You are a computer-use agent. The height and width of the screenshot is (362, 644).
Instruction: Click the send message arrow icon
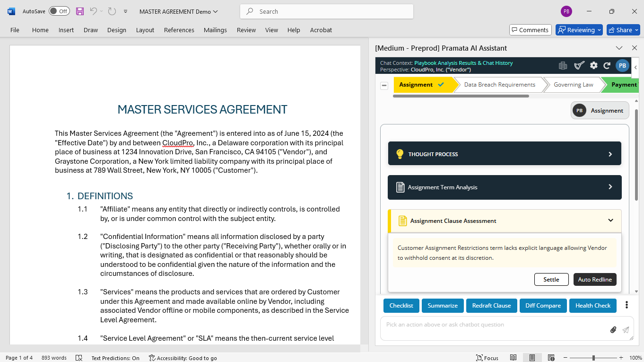[626, 330]
